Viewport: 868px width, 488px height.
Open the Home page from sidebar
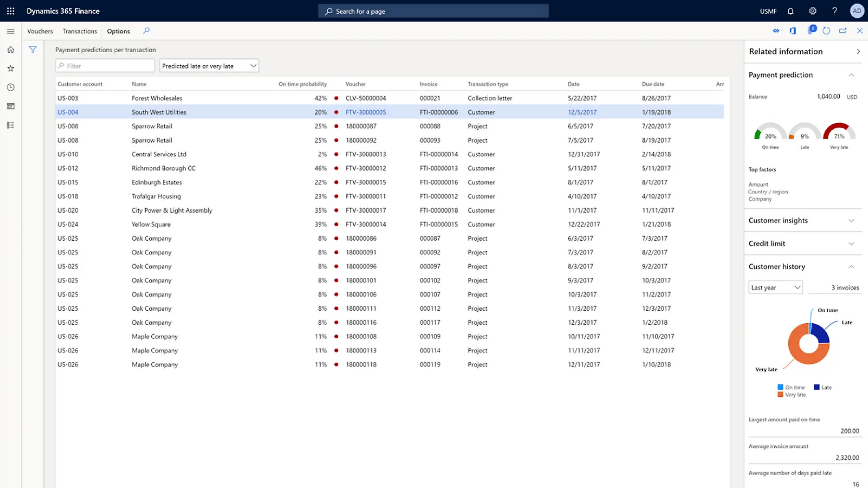(10, 50)
